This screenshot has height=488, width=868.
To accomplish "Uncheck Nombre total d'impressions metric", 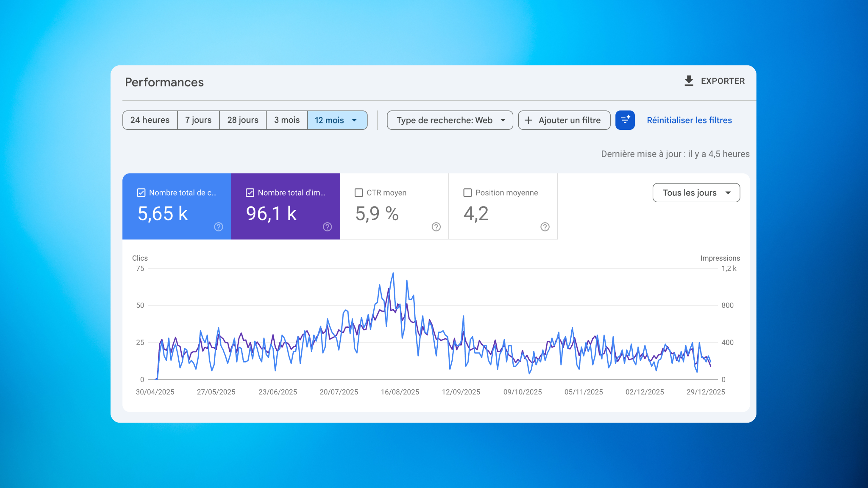I will 250,192.
